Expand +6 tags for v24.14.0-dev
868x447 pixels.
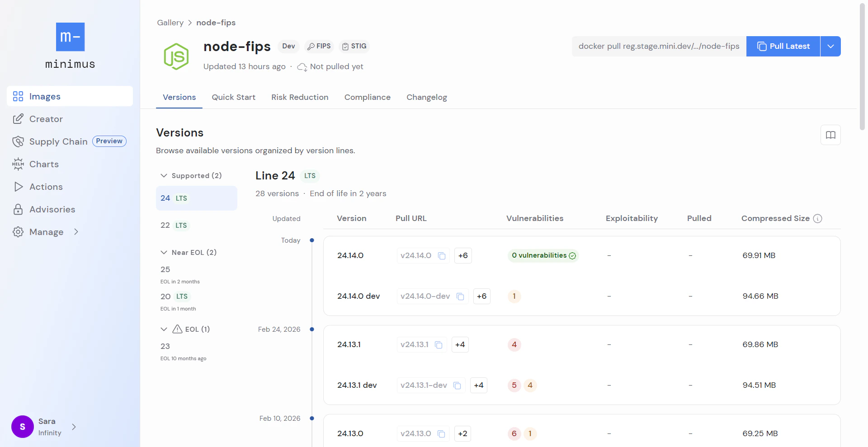(x=481, y=296)
